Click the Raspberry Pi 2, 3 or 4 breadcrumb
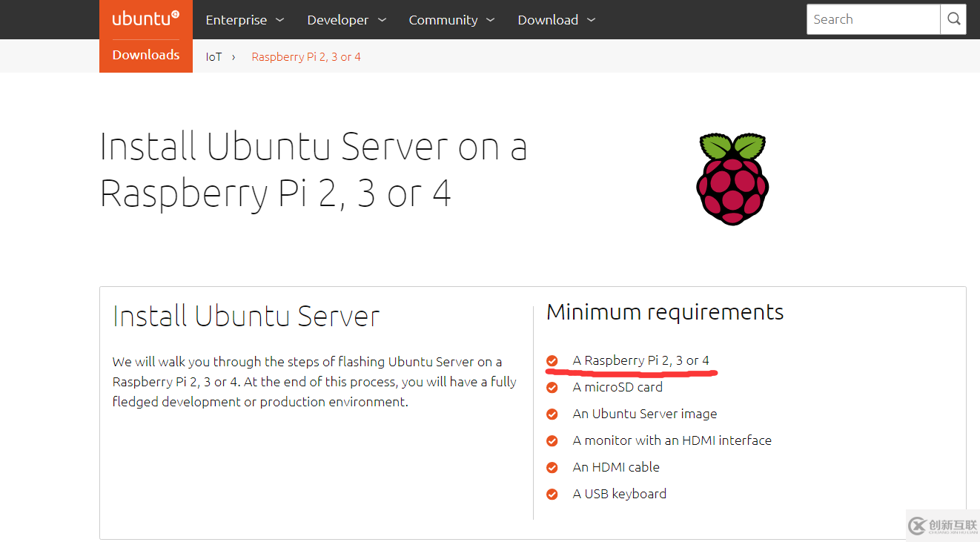The width and height of the screenshot is (980, 542). tap(306, 57)
